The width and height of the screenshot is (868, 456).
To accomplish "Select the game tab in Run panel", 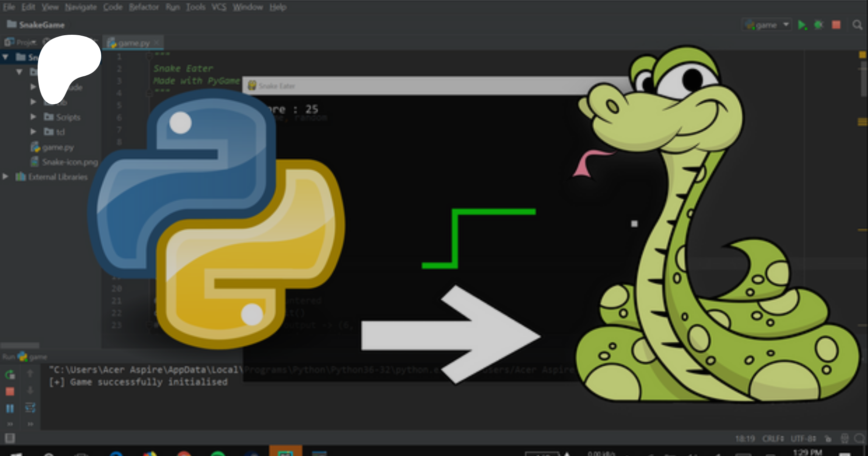I will pyautogui.click(x=33, y=357).
